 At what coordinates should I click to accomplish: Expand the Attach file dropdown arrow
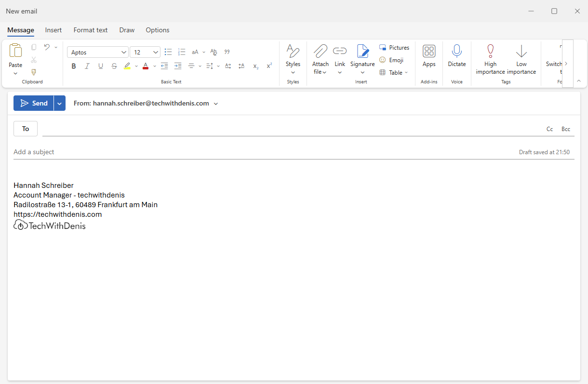tap(324, 72)
